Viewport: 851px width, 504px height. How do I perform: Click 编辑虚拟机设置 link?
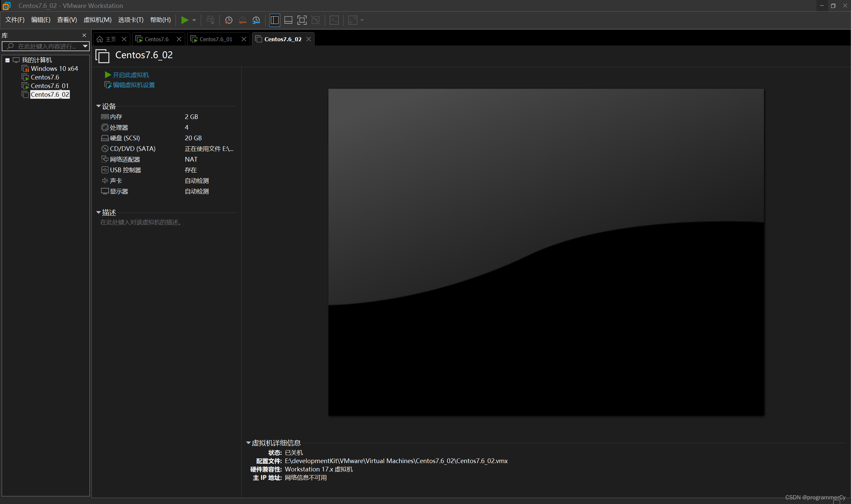(133, 85)
